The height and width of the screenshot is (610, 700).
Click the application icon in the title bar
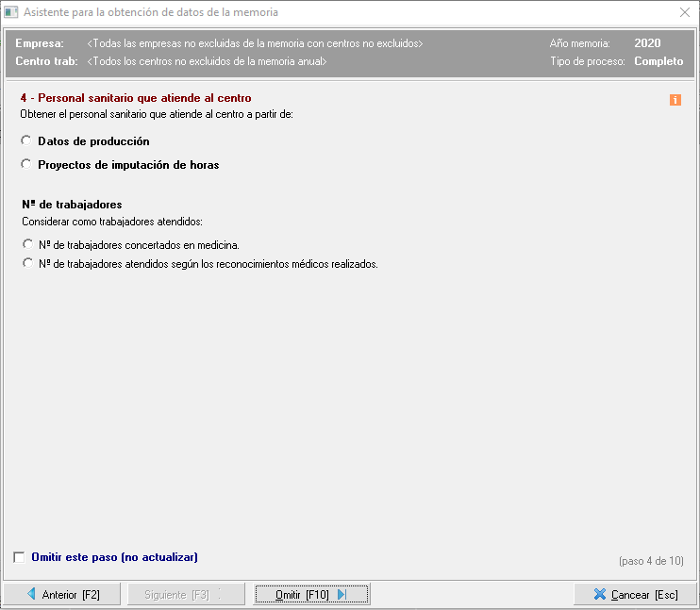click(x=11, y=13)
